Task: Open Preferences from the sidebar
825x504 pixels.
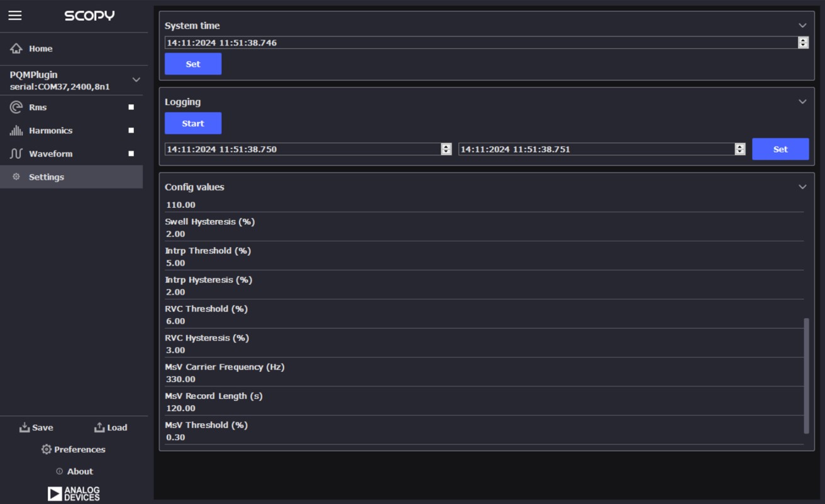Action: pos(73,449)
